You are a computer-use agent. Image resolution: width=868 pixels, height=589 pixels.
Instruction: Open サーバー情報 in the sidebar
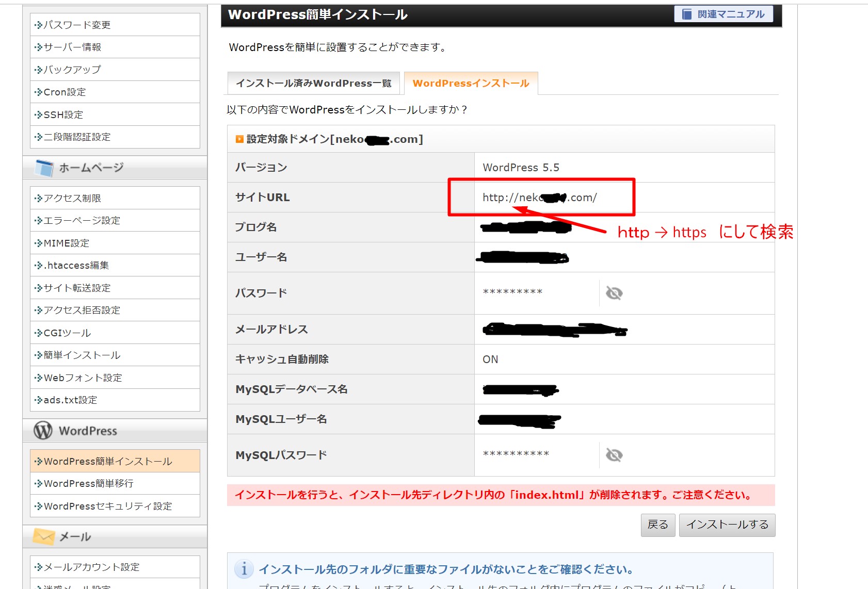pos(115,47)
